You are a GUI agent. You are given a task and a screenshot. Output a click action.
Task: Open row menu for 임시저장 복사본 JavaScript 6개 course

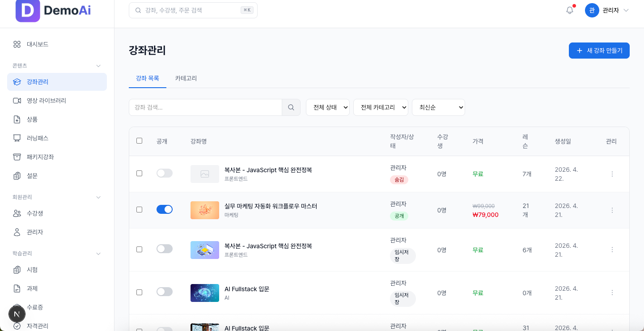coord(612,250)
